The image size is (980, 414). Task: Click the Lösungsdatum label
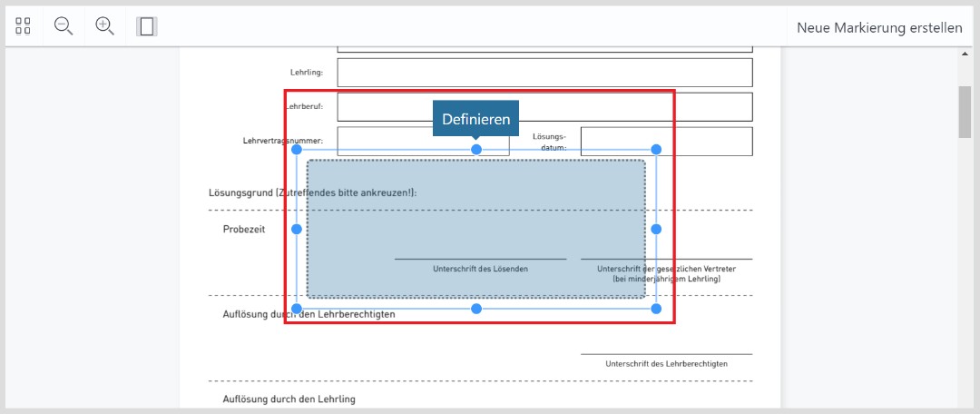(549, 142)
